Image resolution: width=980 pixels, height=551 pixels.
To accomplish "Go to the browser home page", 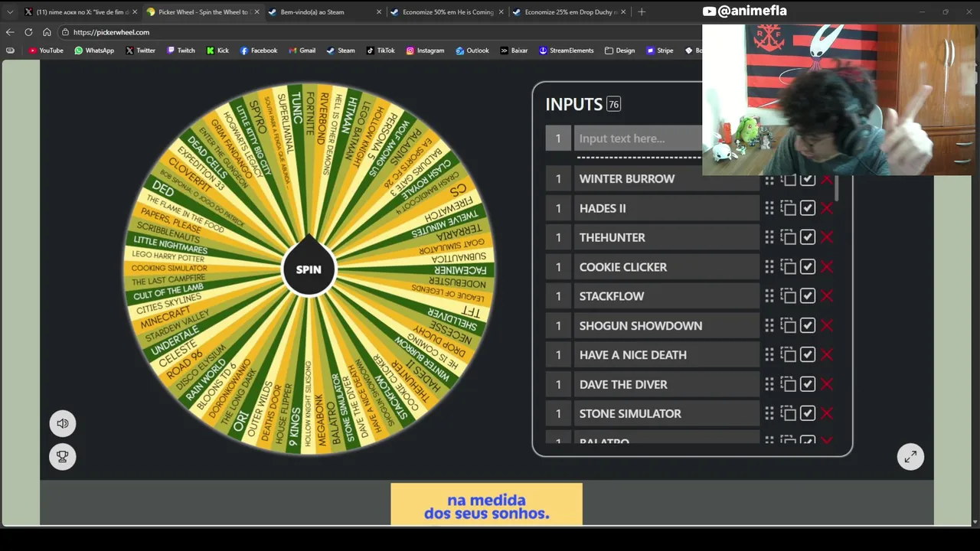I will (x=47, y=32).
